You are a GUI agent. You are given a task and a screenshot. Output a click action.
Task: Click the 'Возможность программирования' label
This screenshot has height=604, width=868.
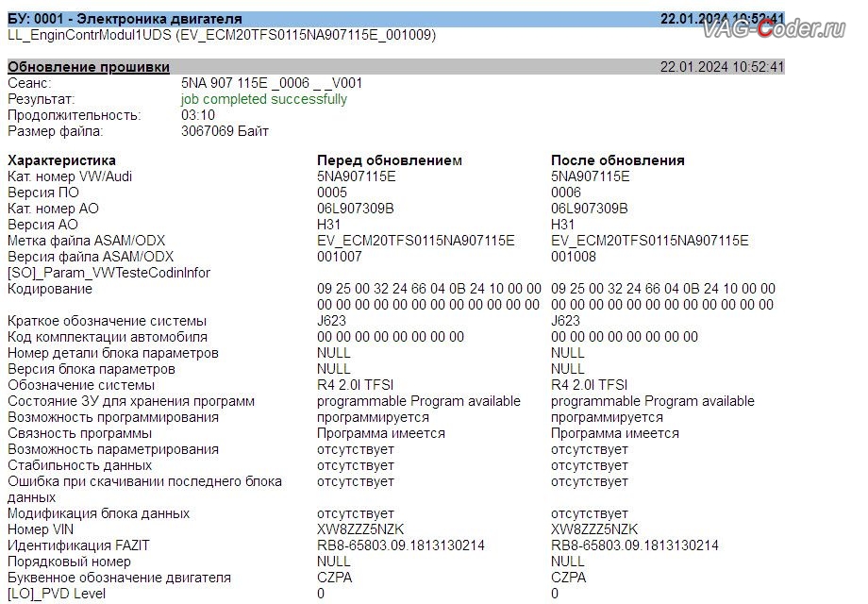(113, 417)
